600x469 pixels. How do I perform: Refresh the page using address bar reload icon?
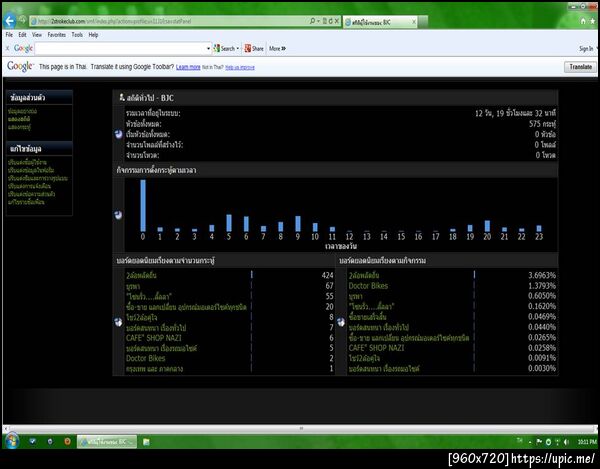pyautogui.click(x=331, y=21)
